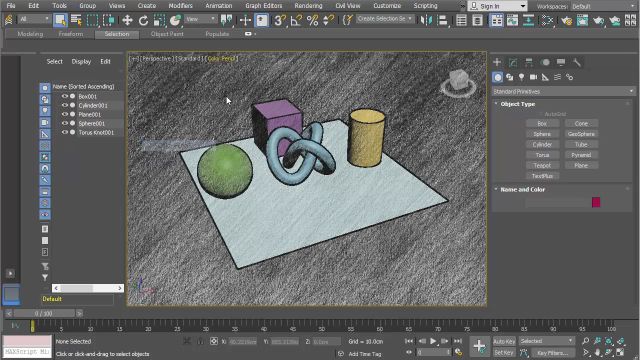Switch to Lights creation category
This screenshot has height=360, width=640.
click(x=521, y=77)
